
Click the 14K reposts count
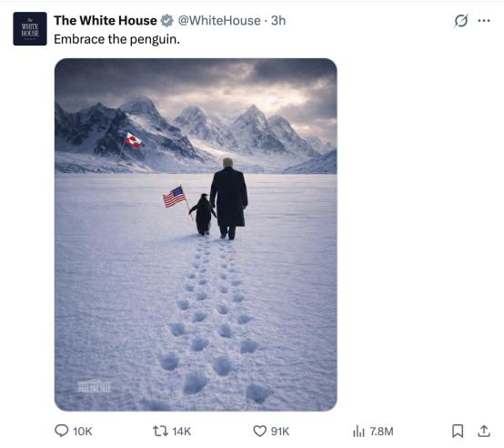tap(182, 432)
